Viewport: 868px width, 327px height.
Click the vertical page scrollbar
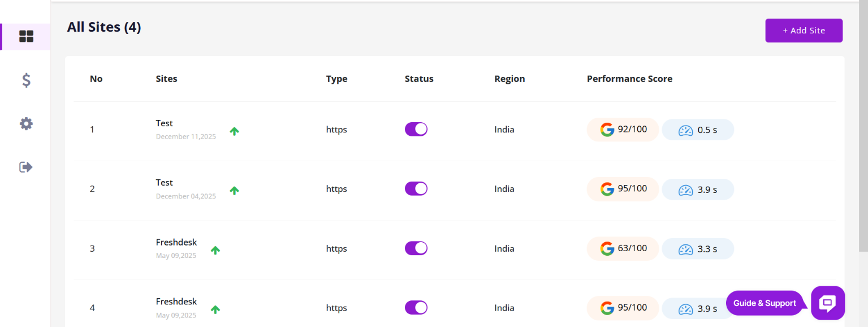coord(863,124)
